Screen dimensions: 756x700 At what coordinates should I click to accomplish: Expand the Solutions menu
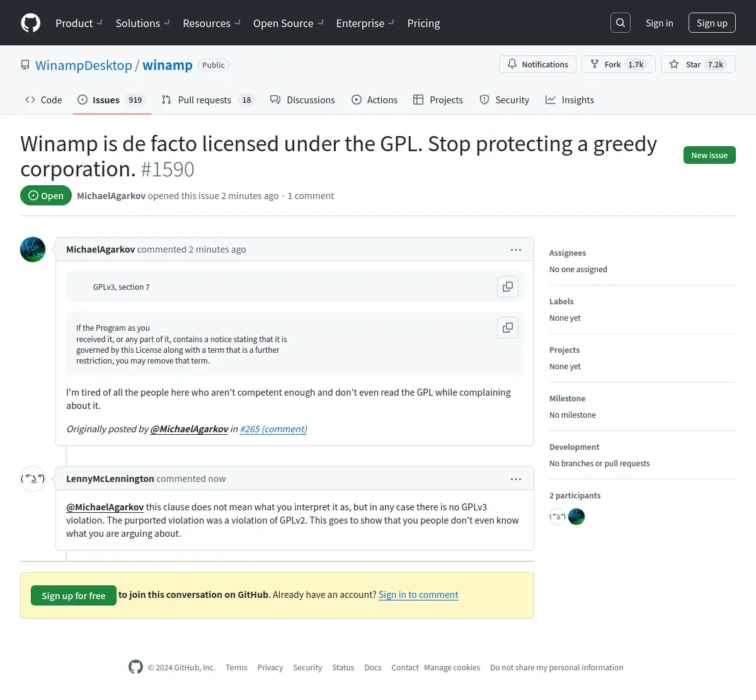click(x=143, y=23)
